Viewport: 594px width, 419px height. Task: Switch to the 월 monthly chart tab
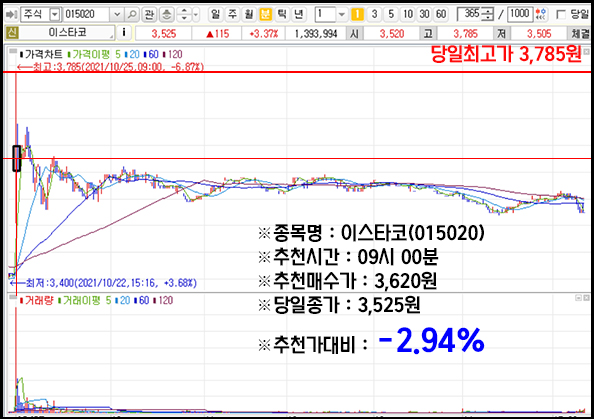tap(249, 14)
